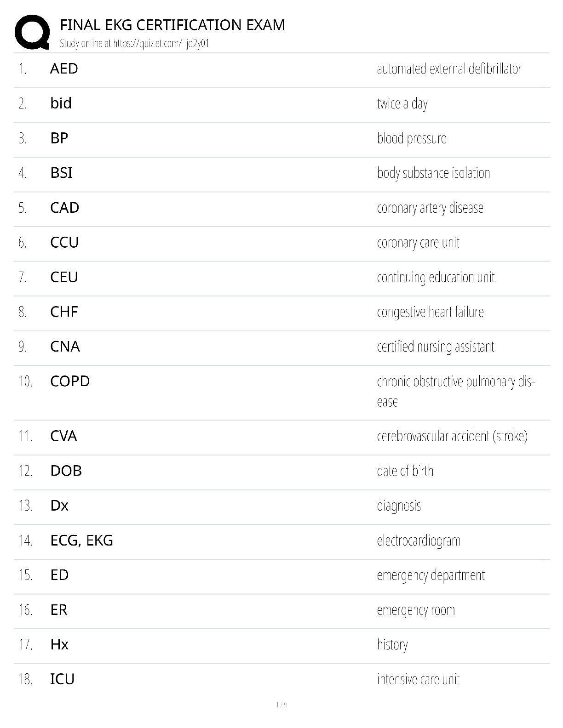This screenshot has width=563, height=728.
Task: Click the Quizlet Q logo icon
Action: pos(32,32)
